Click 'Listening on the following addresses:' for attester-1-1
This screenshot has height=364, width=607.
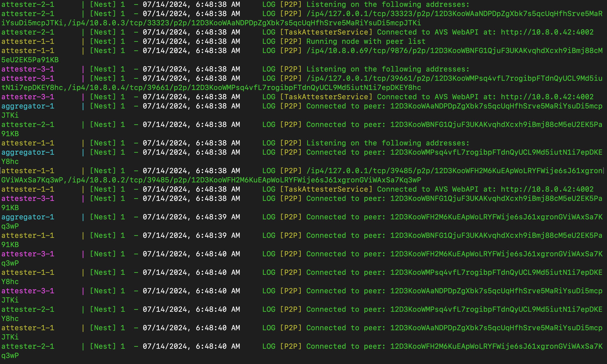pos(388,143)
